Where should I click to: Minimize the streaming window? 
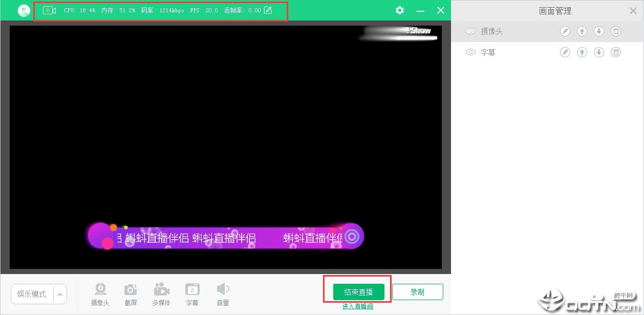pos(420,11)
